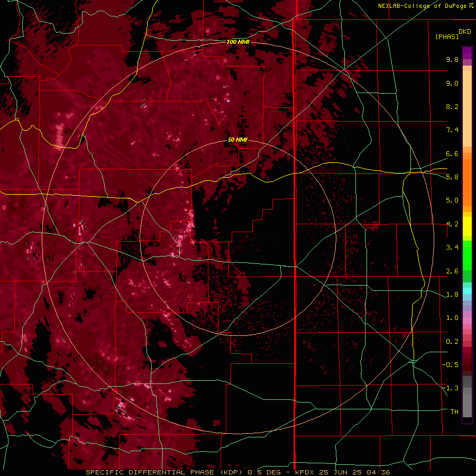
Task: Click the 1.8 legend value
Action: (452, 295)
